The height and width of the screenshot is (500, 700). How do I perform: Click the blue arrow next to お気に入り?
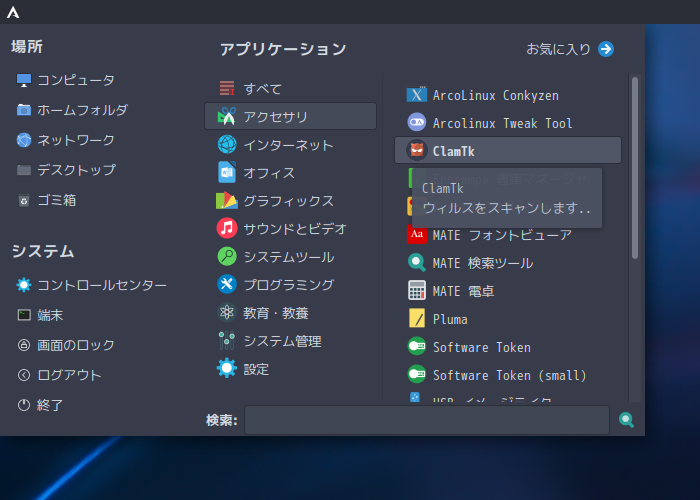point(606,49)
